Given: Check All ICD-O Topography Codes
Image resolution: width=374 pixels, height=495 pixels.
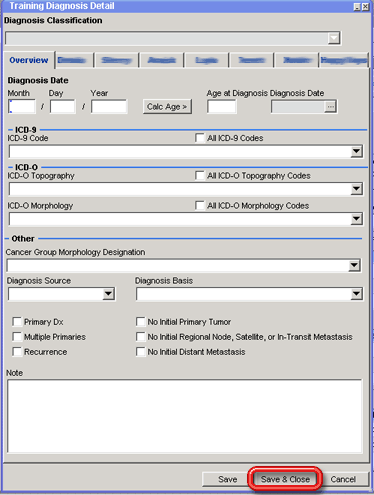Looking at the screenshot, I should [x=200, y=175].
